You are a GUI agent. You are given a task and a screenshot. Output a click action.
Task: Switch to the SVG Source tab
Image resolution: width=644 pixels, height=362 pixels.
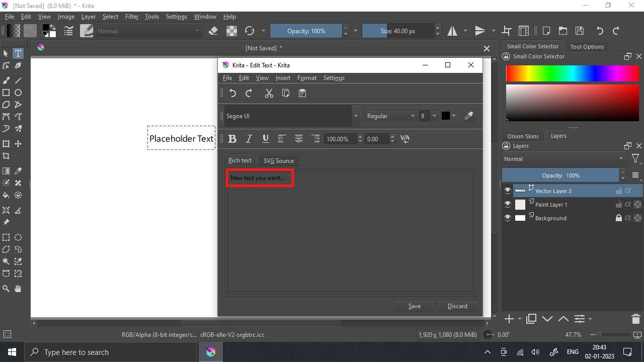pyautogui.click(x=278, y=161)
